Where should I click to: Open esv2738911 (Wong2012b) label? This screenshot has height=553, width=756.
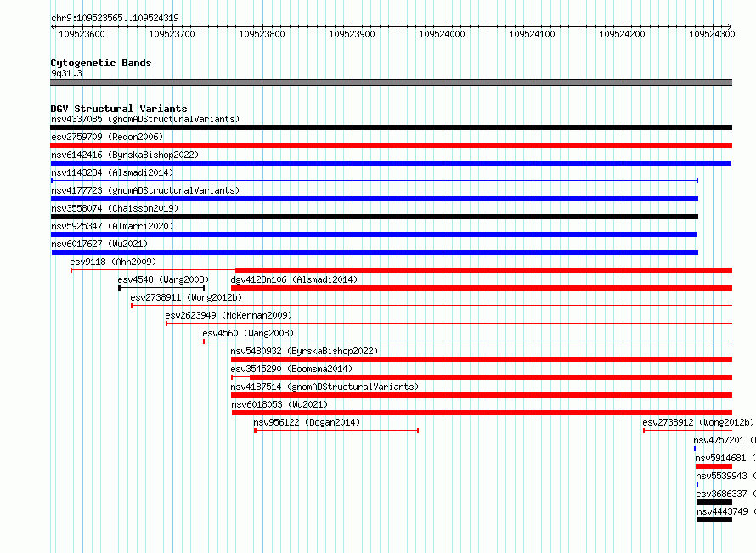186,297
